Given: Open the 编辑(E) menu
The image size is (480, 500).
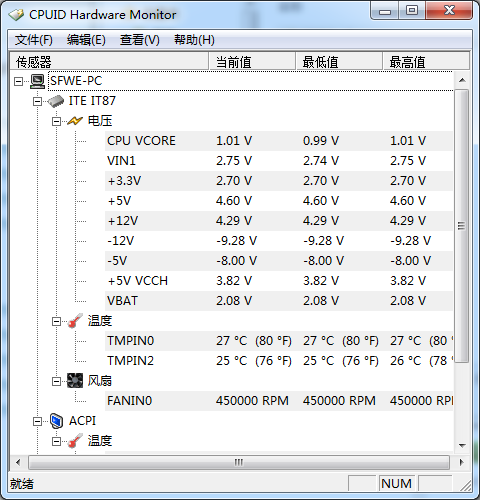Looking at the screenshot, I should point(86,40).
